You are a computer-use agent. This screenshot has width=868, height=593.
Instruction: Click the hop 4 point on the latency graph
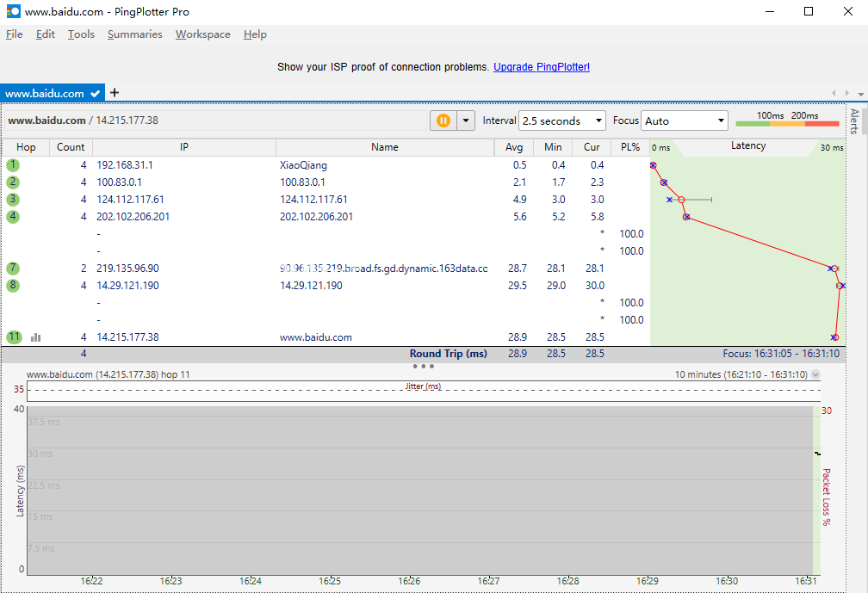686,217
